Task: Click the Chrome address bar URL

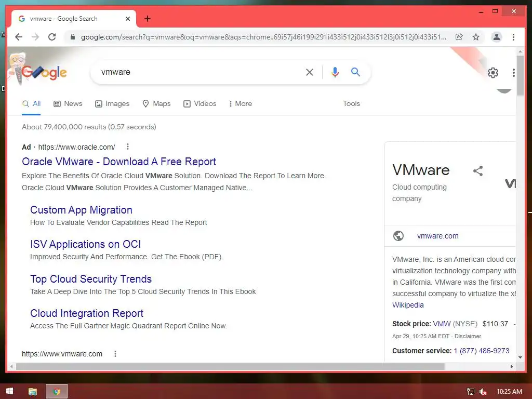Action: [263, 37]
